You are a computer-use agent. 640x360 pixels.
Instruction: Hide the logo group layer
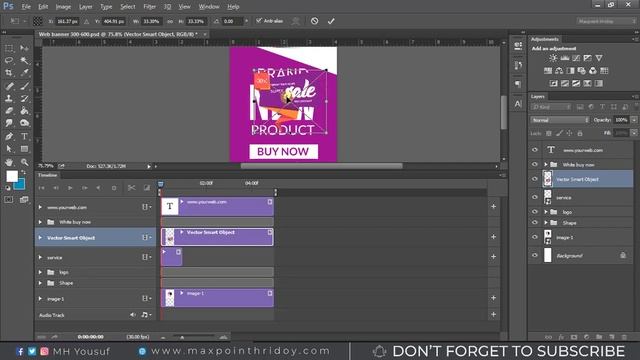click(535, 212)
